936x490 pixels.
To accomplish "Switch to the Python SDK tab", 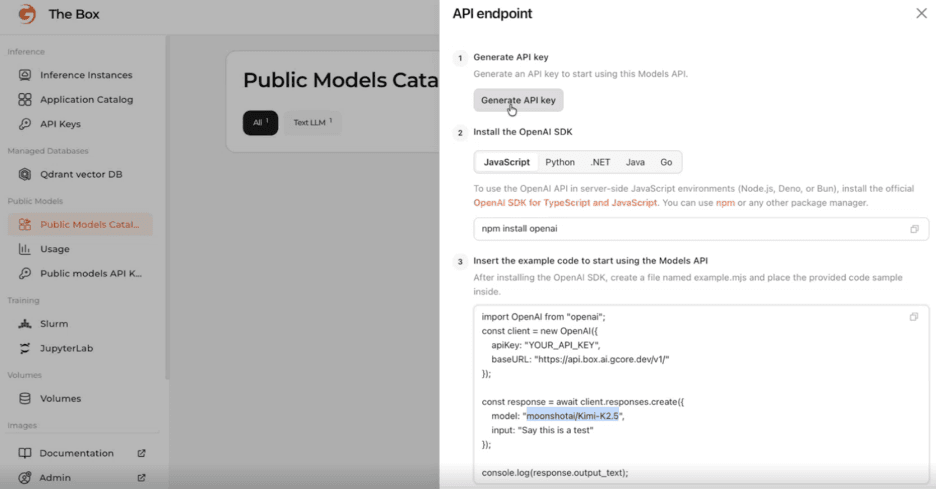I will (x=560, y=162).
